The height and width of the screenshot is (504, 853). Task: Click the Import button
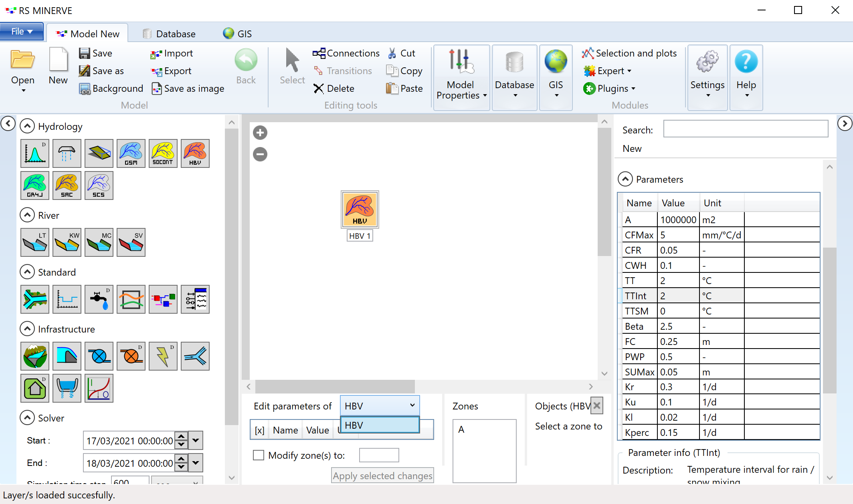[x=172, y=53]
